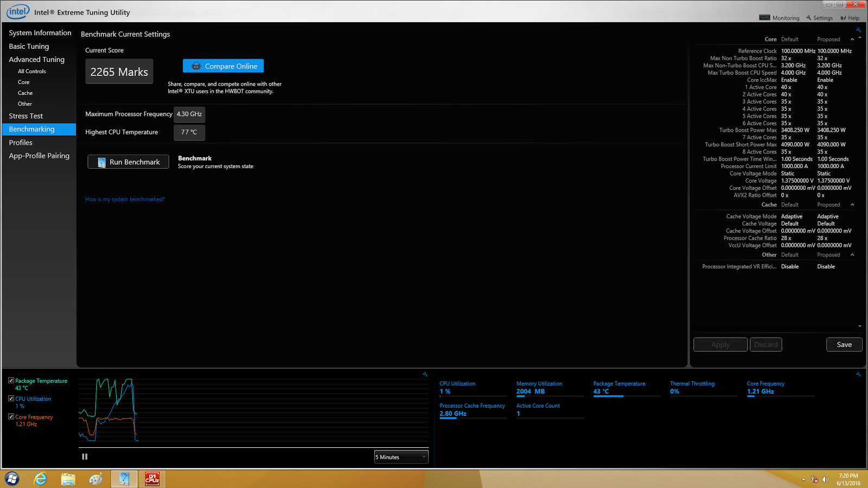This screenshot has width=868, height=488.
Task: Click the settings panel scroll-down arrow
Action: [860, 326]
